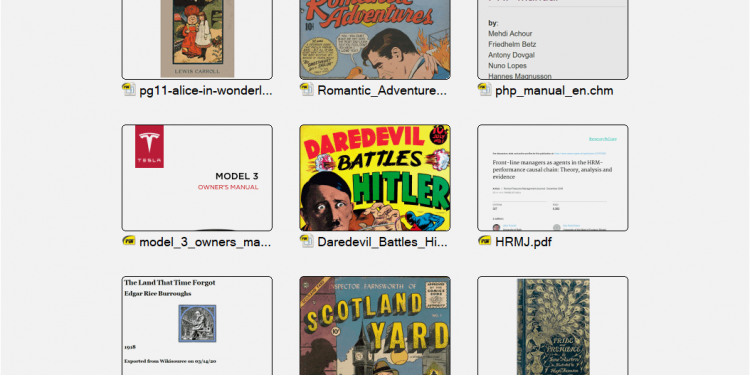
Task: Click the pg11-alice-in-wonderl... filename label
Action: click(x=206, y=91)
